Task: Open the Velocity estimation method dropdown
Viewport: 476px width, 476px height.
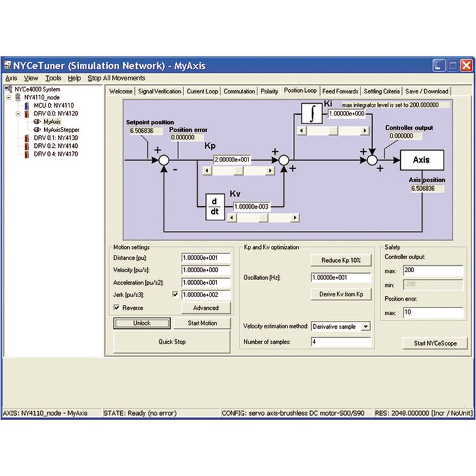Action: (366, 327)
